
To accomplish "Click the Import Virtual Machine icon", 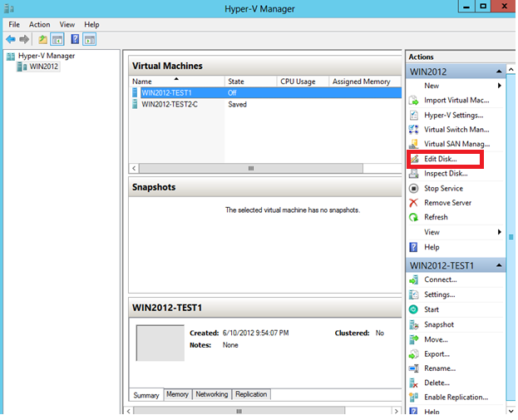I will [413, 100].
